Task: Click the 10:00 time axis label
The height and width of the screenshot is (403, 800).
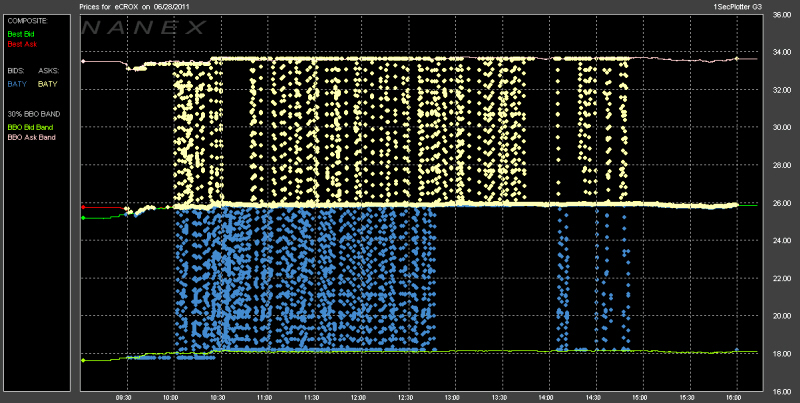Action: tap(171, 397)
